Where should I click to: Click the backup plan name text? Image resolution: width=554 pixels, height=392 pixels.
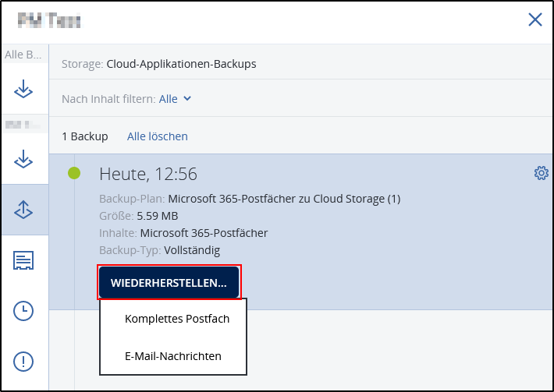click(x=284, y=199)
